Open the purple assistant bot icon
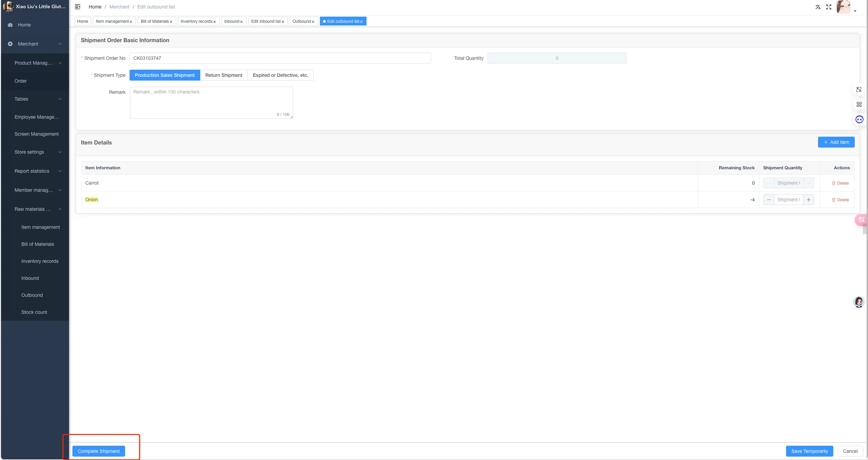This screenshot has height=460, width=868. [859, 119]
